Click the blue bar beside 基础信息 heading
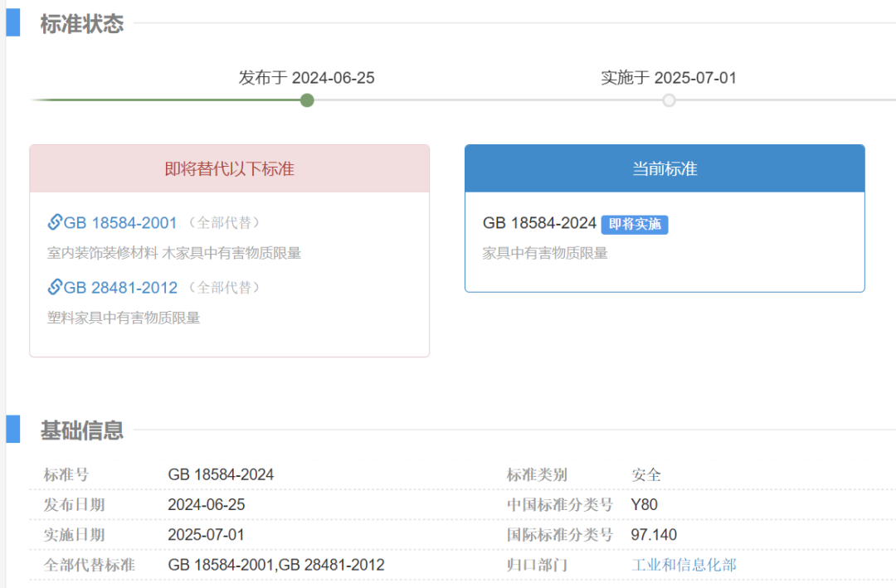896x588 pixels. 13,430
